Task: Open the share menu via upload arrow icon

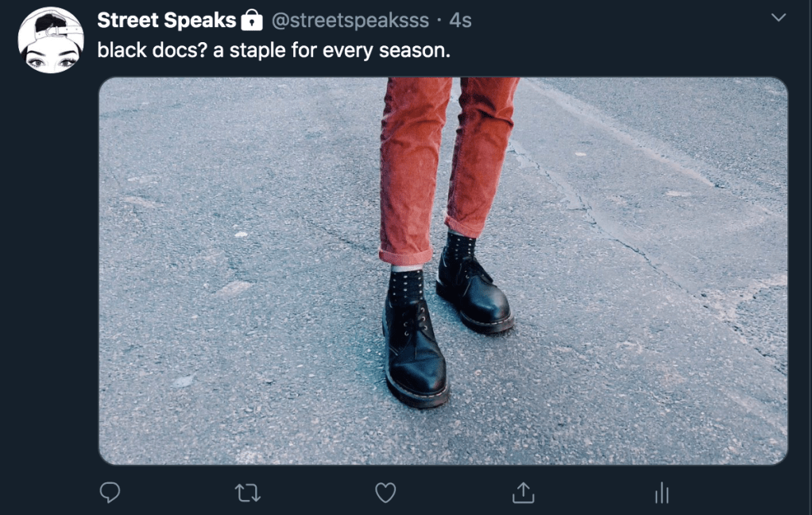Action: [523, 493]
